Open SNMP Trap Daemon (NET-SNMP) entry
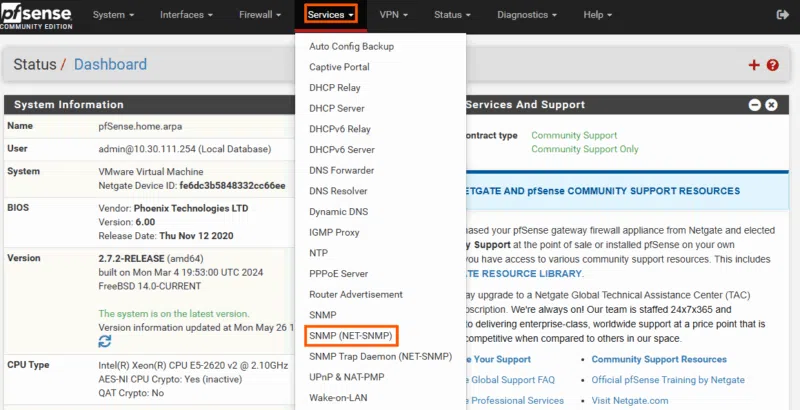Image resolution: width=800 pixels, height=410 pixels. (380, 357)
